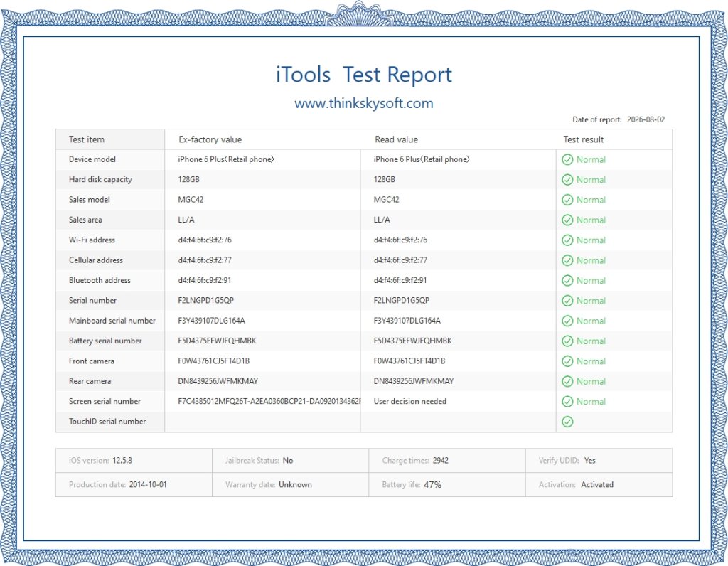Click the Test result column header
This screenshot has width=728, height=566.
coord(583,139)
